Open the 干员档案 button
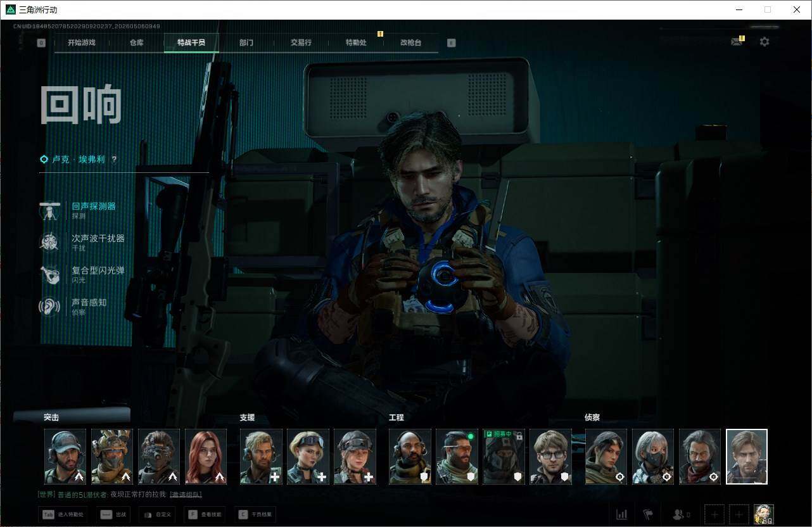The height and width of the screenshot is (527, 812). [255, 514]
